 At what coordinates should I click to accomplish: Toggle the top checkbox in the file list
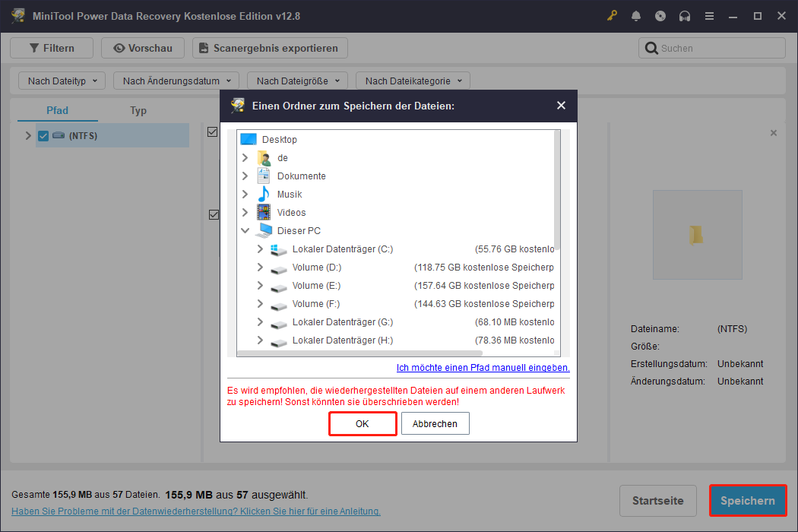pos(213,131)
